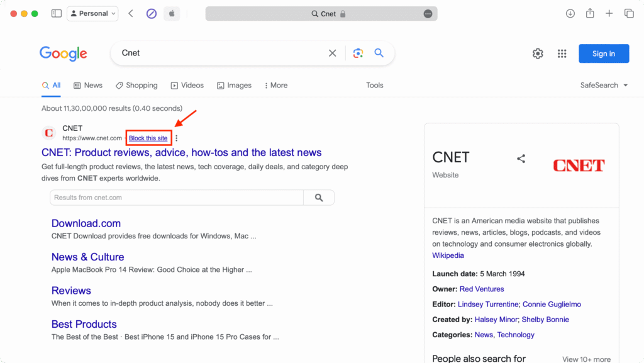644x363 pixels.
Task: Show the tab overview icon
Action: click(629, 14)
